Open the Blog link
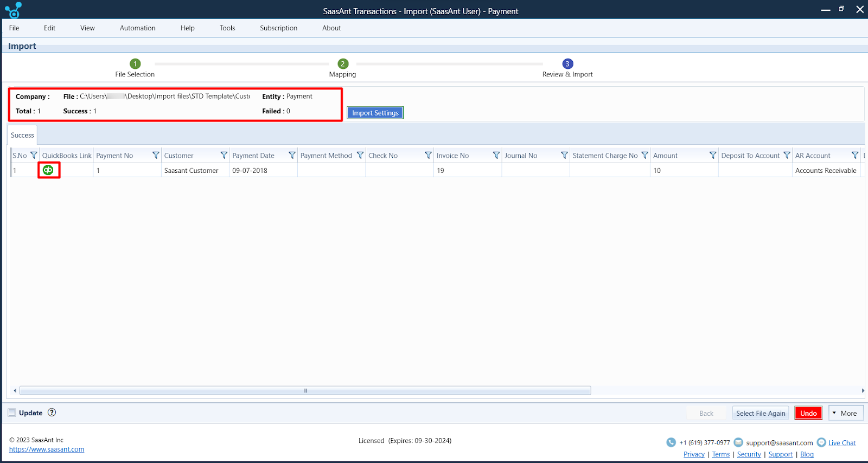 tap(807, 454)
